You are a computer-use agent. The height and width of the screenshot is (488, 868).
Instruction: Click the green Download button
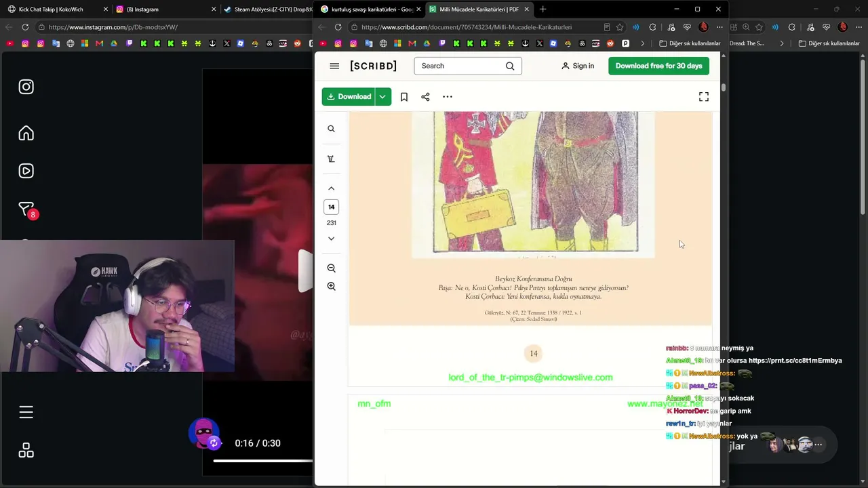tap(349, 96)
